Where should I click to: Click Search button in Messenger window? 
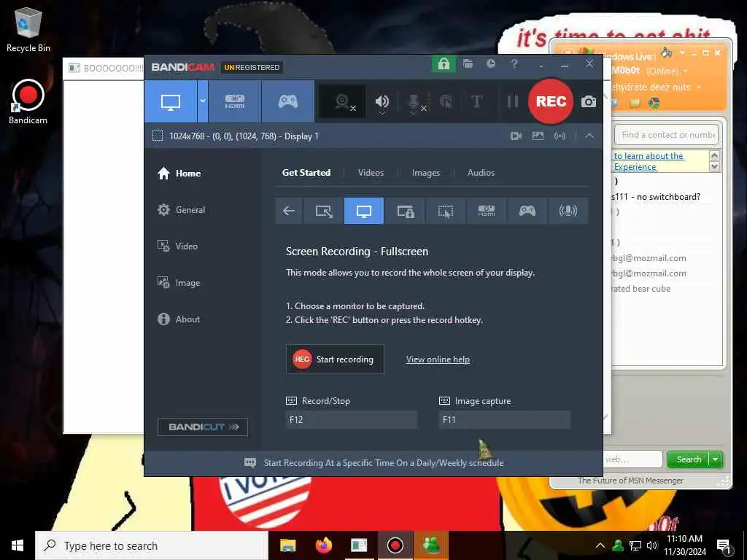point(689,459)
